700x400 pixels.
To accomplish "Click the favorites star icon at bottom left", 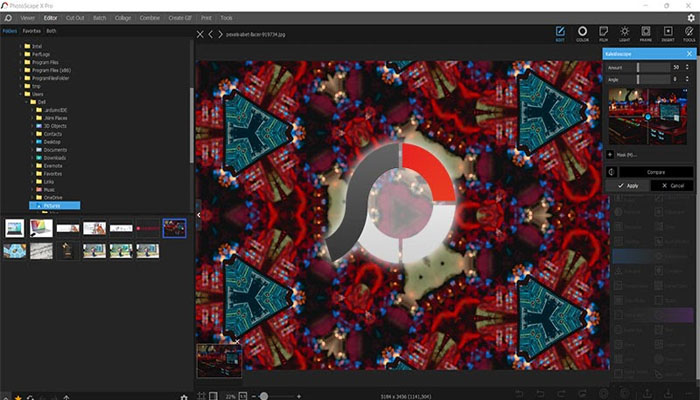I will [x=18, y=397].
